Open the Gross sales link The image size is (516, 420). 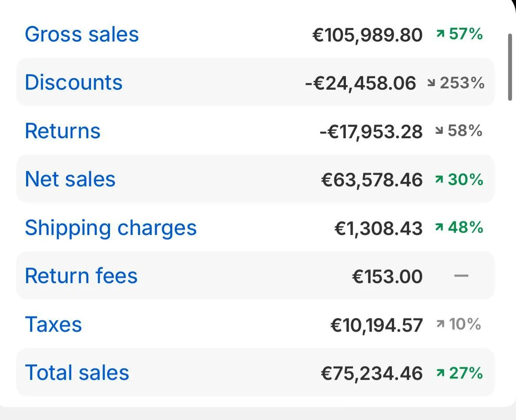[x=82, y=34]
